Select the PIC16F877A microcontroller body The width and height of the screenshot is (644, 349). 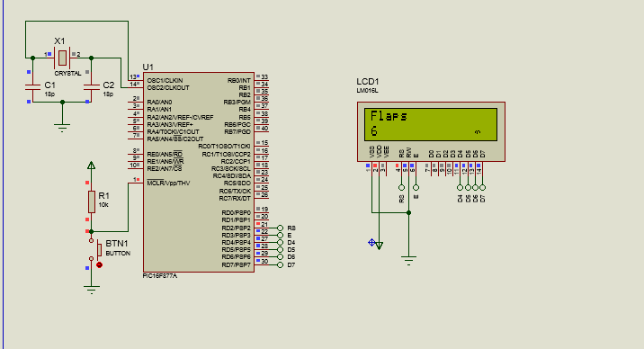coord(199,173)
